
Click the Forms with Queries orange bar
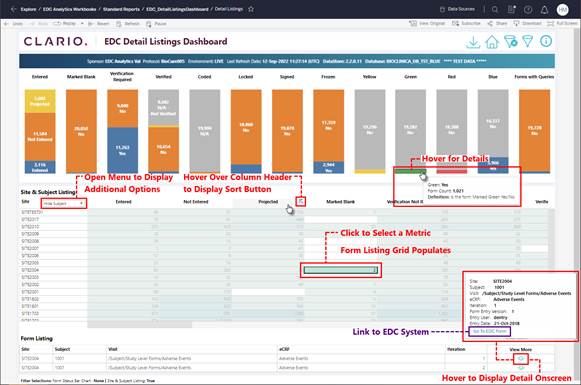(534, 130)
